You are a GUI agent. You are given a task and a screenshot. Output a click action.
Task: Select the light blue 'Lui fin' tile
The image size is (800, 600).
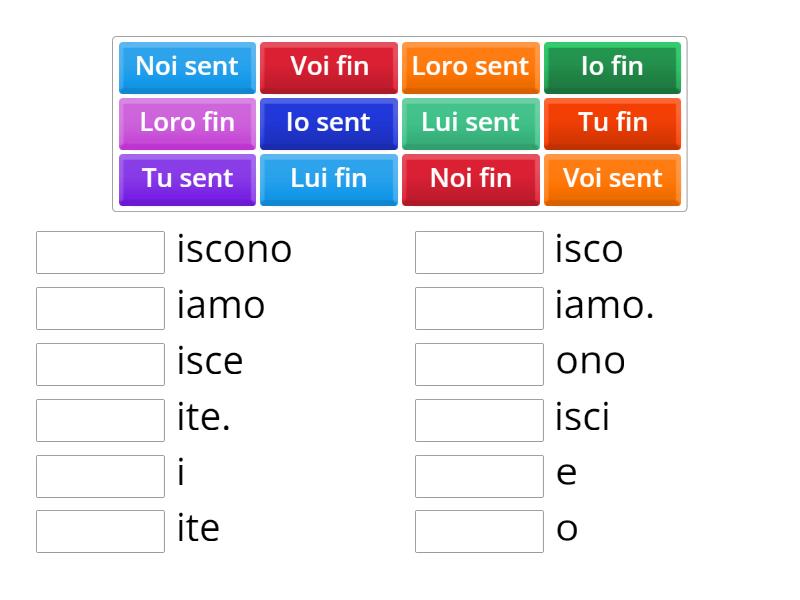[328, 179]
